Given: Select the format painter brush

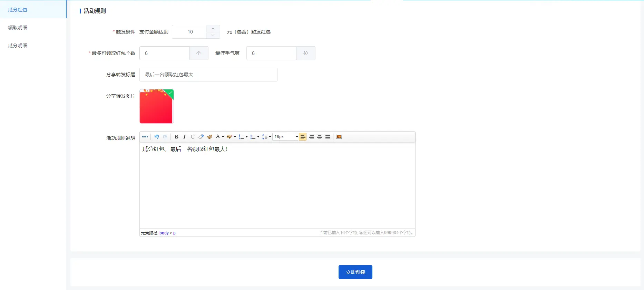Looking at the screenshot, I should [x=209, y=137].
